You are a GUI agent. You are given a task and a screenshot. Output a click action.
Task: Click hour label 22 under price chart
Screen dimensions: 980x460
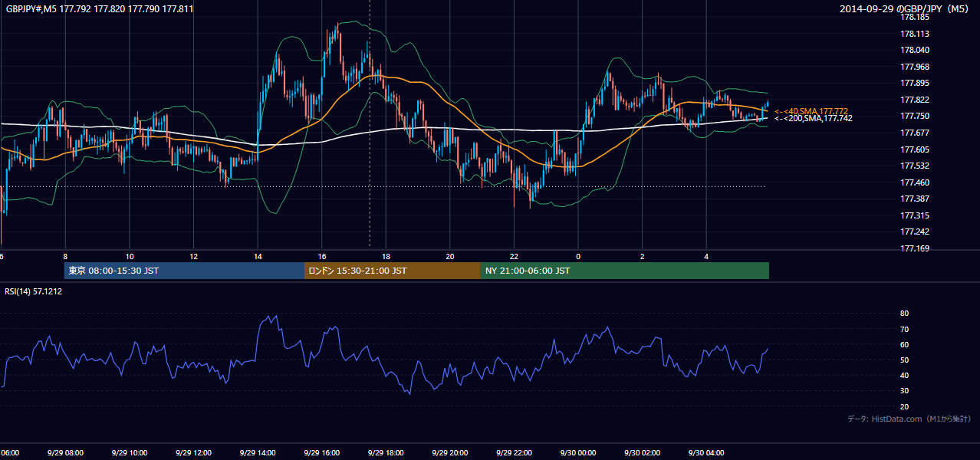pos(514,256)
